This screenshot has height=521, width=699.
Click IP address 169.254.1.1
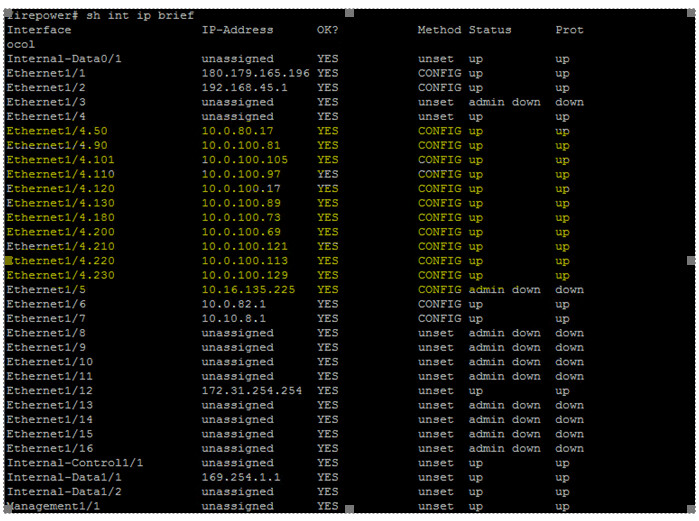click(x=240, y=478)
